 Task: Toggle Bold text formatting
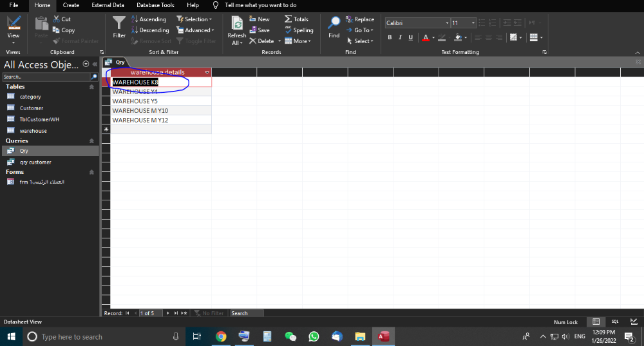(x=390, y=37)
